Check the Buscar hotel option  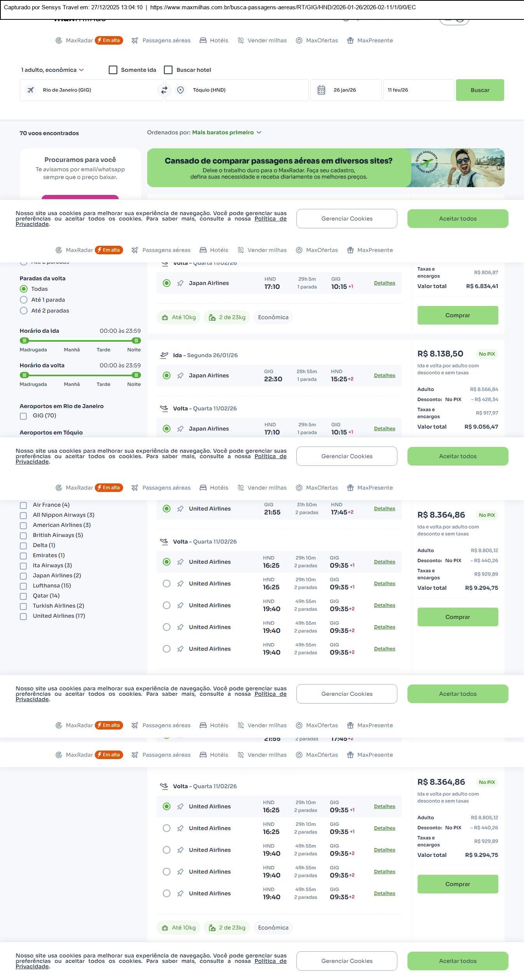pos(168,70)
